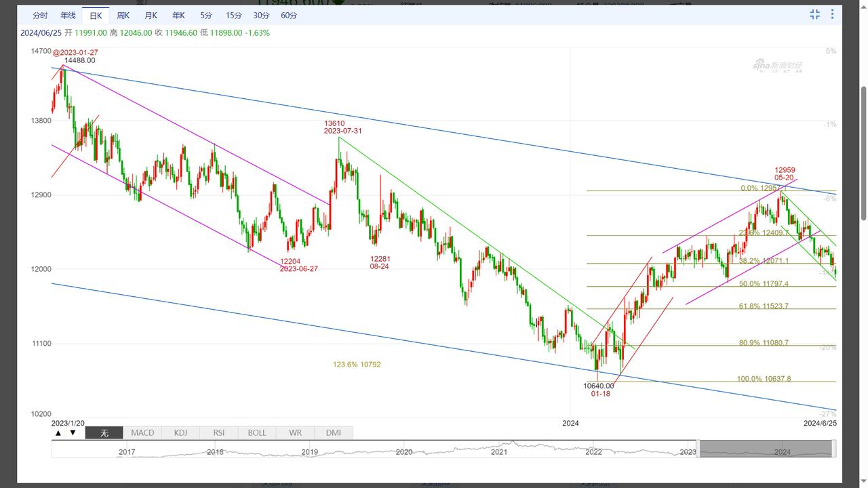Image resolution: width=868 pixels, height=488 pixels.
Task: Enable the MACD indicator
Action: (x=142, y=432)
